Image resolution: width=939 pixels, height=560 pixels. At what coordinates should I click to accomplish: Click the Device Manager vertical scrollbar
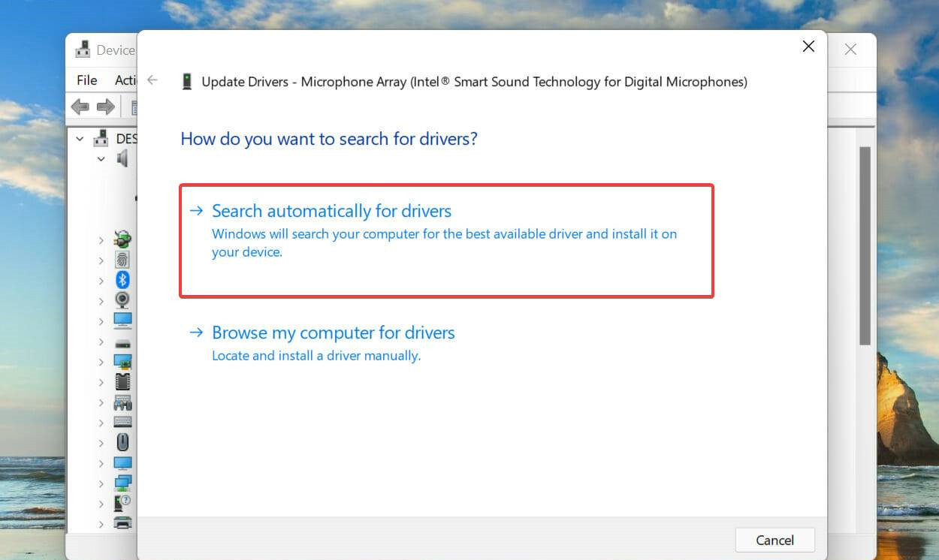[865, 245]
